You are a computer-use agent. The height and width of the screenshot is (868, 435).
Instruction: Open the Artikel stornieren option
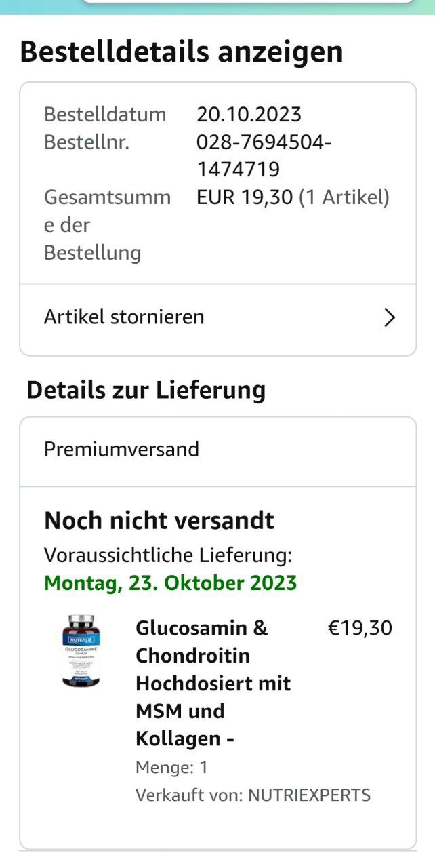(x=124, y=317)
